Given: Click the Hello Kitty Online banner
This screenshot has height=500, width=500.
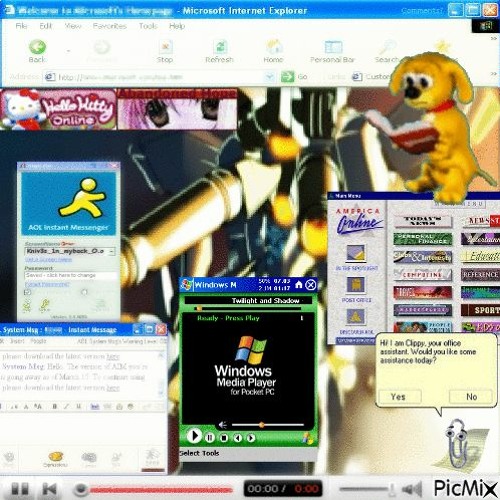Looking at the screenshot, I should click(x=58, y=109).
